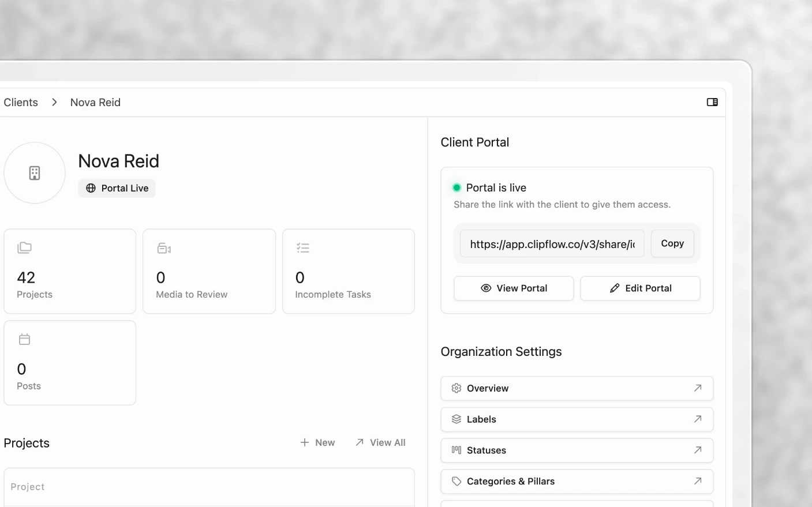Open the Incomplete Tasks card
Image resolution: width=812 pixels, height=507 pixels.
[349, 271]
